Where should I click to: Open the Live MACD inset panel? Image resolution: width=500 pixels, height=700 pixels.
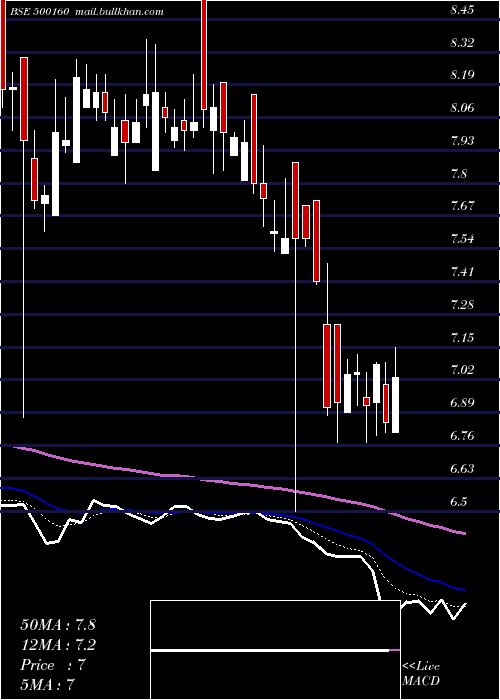point(275,650)
